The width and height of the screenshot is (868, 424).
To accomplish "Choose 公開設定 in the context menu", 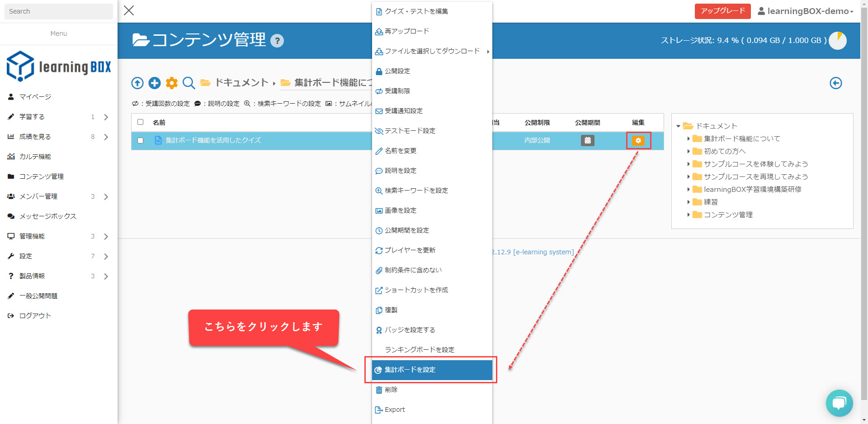I will click(397, 71).
